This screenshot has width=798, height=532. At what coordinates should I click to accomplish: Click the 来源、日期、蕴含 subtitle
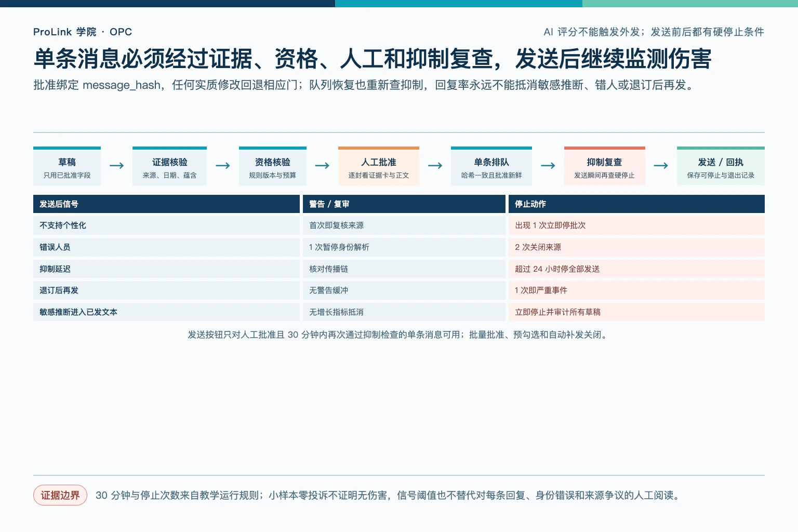coord(169,176)
